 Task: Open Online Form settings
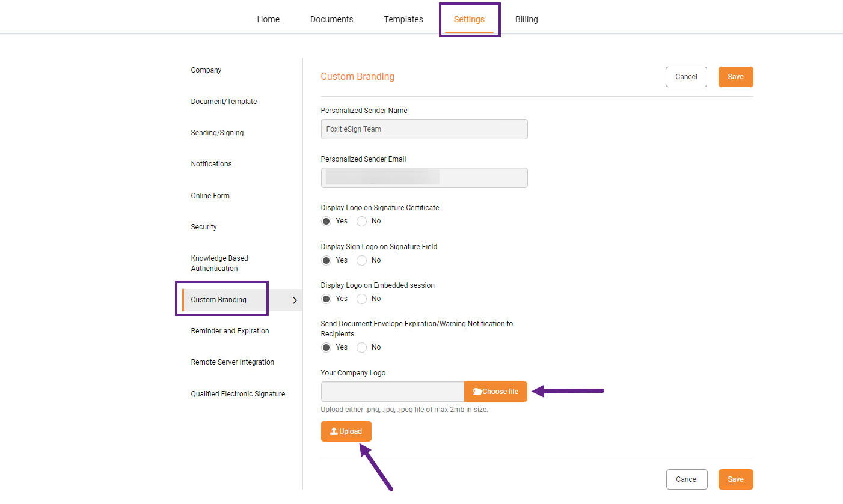(x=210, y=196)
